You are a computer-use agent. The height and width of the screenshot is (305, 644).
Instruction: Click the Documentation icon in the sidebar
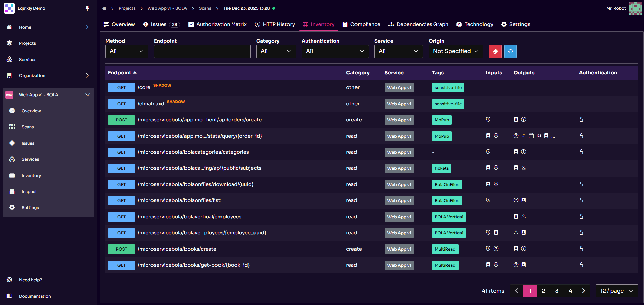(10, 296)
